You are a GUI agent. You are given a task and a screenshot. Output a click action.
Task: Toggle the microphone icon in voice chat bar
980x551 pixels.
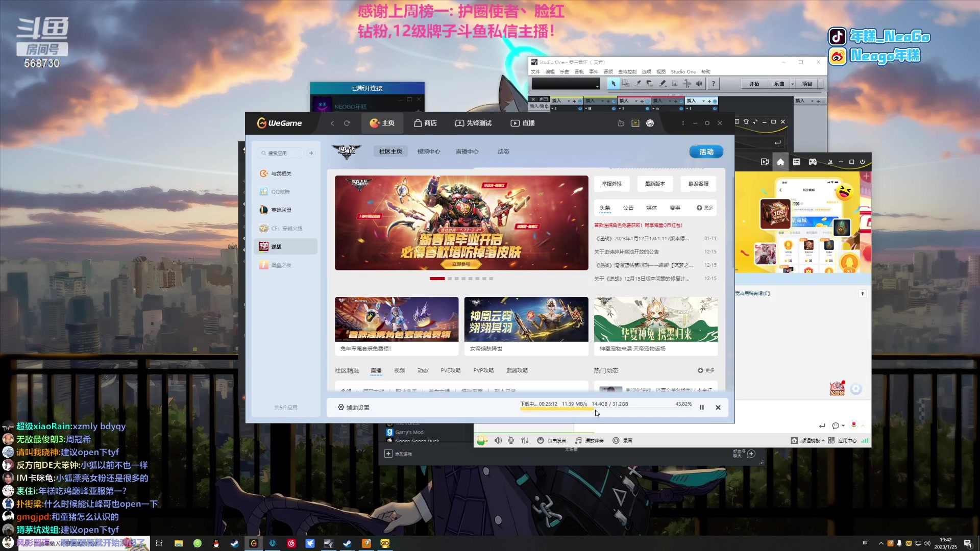coord(511,440)
